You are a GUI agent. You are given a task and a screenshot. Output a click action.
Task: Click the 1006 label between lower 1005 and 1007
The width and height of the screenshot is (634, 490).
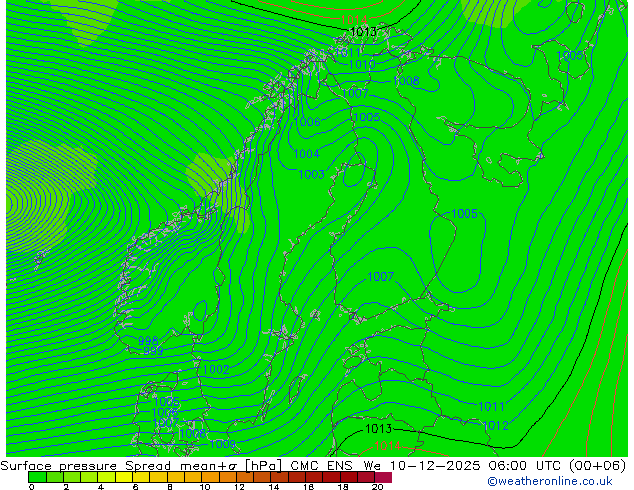(165, 412)
